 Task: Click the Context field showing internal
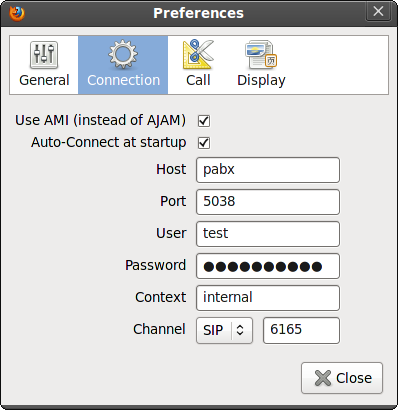(268, 298)
